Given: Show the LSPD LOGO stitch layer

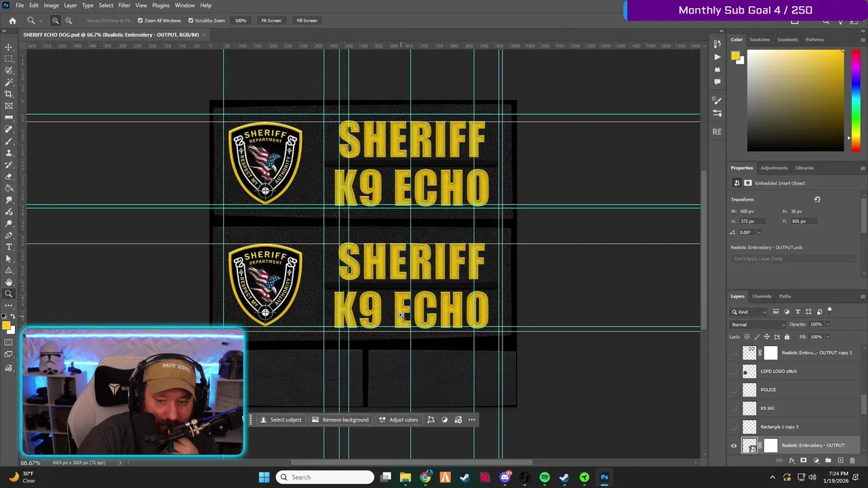Looking at the screenshot, I should point(734,371).
